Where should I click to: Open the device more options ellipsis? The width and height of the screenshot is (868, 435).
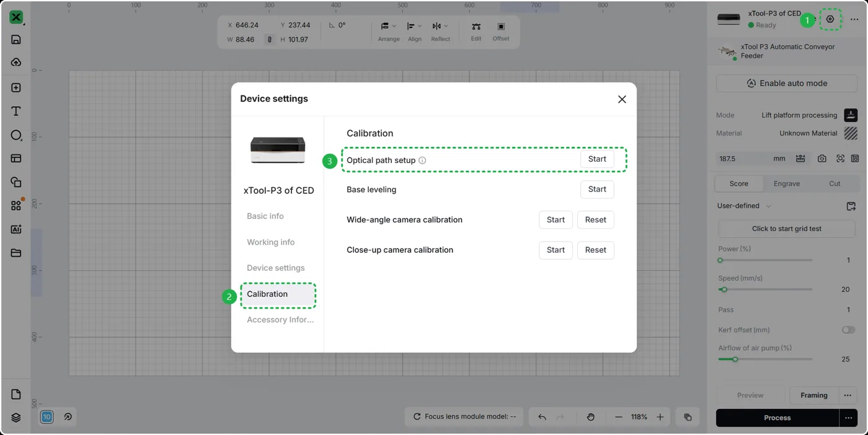(854, 20)
